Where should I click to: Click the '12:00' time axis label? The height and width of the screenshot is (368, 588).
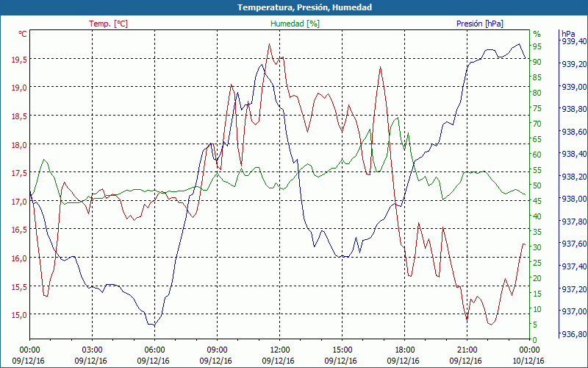click(279, 350)
